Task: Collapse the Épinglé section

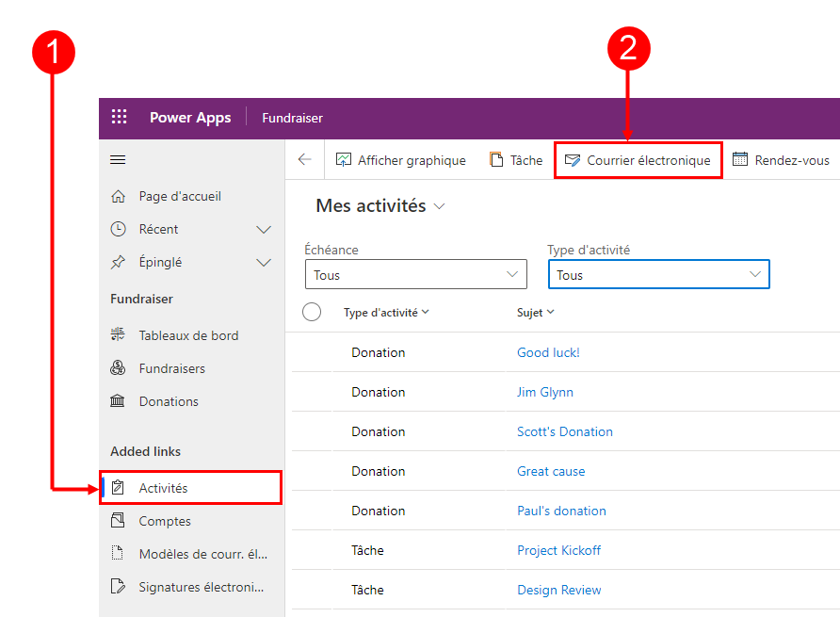Action: pyautogui.click(x=264, y=262)
